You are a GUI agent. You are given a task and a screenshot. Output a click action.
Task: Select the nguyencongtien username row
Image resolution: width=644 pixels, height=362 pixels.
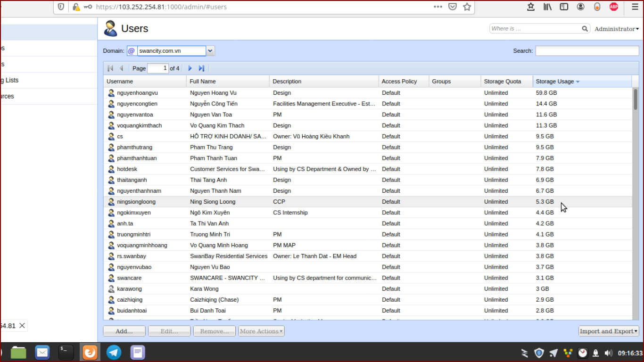pos(368,104)
